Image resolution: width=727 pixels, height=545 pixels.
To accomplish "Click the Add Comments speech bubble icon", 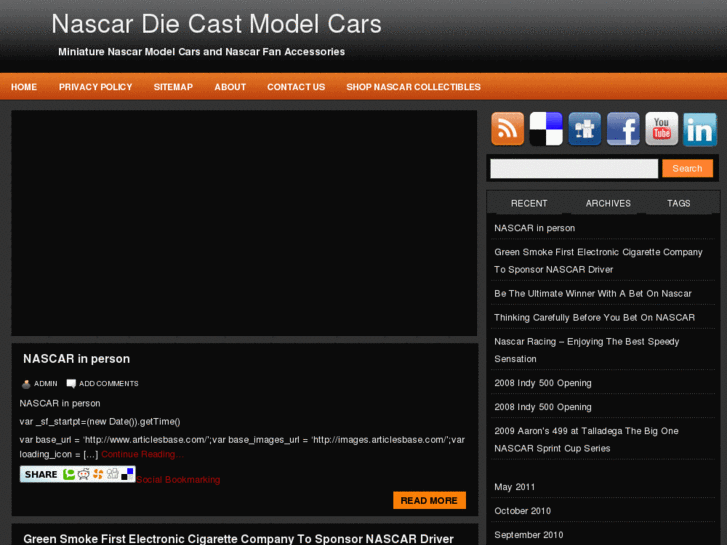I will pyautogui.click(x=71, y=384).
